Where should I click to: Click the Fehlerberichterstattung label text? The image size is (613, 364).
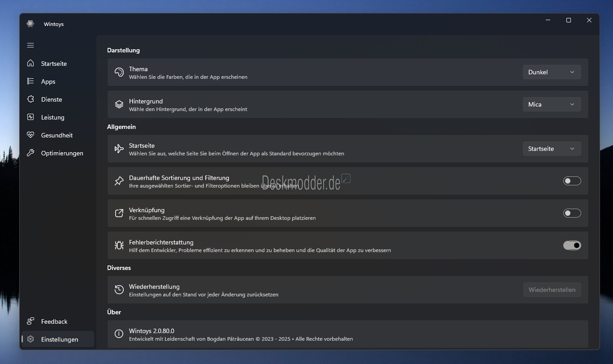pyautogui.click(x=161, y=242)
